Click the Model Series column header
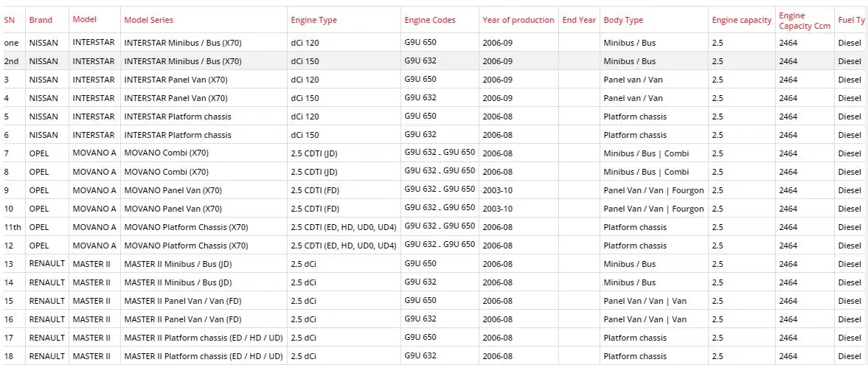This screenshot has height=365, width=868. [148, 20]
